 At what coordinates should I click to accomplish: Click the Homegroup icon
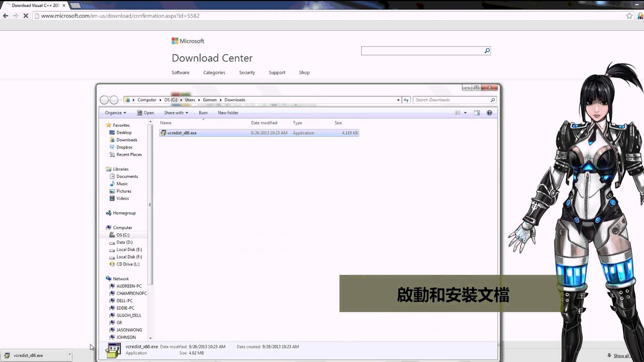tap(109, 213)
